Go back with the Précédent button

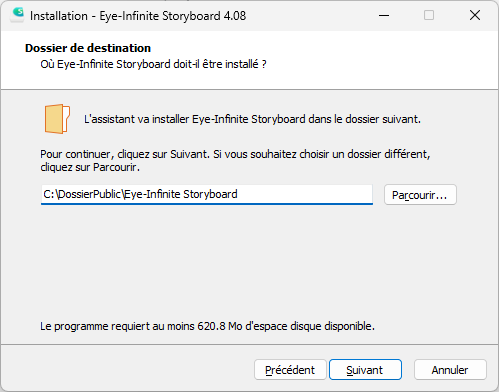[290, 370]
